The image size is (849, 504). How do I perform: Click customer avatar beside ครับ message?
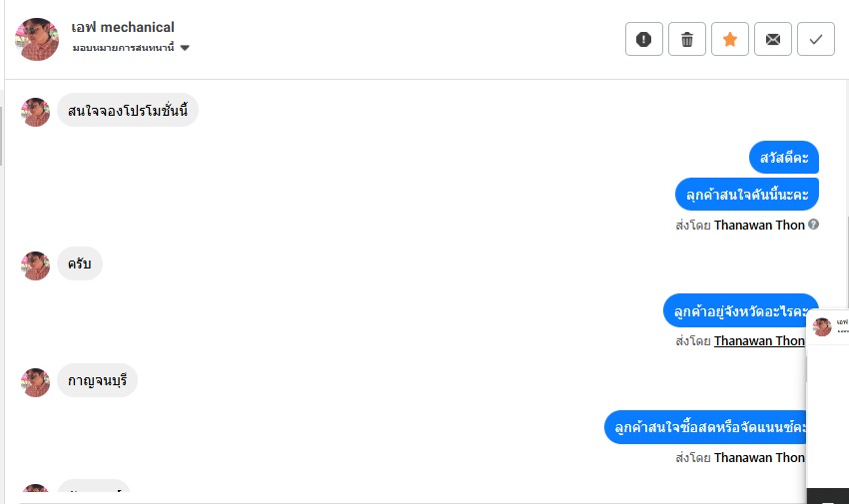point(36,265)
